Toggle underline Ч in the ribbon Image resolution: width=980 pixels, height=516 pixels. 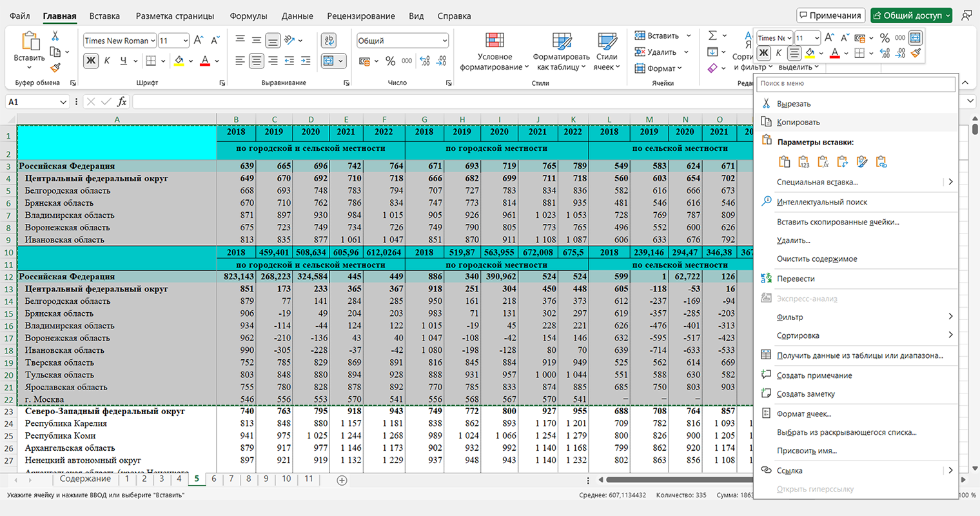tap(123, 61)
